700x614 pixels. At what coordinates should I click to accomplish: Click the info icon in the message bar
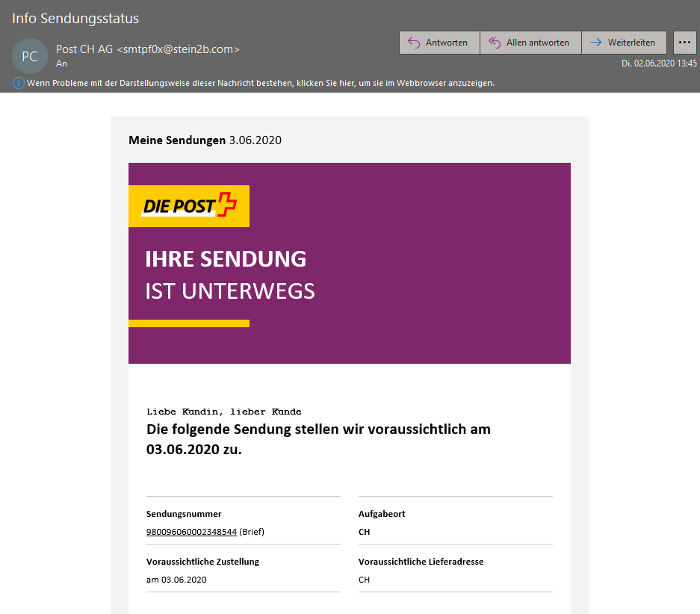pos(19,83)
